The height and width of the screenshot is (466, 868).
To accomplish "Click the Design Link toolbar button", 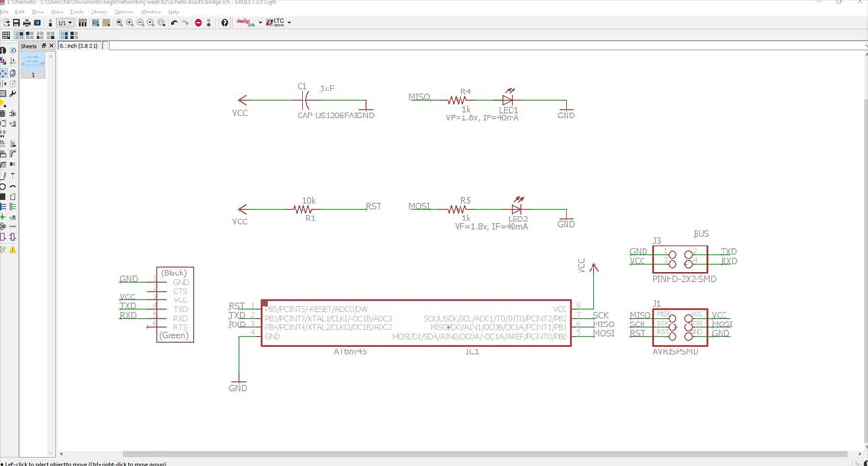I will click(246, 23).
